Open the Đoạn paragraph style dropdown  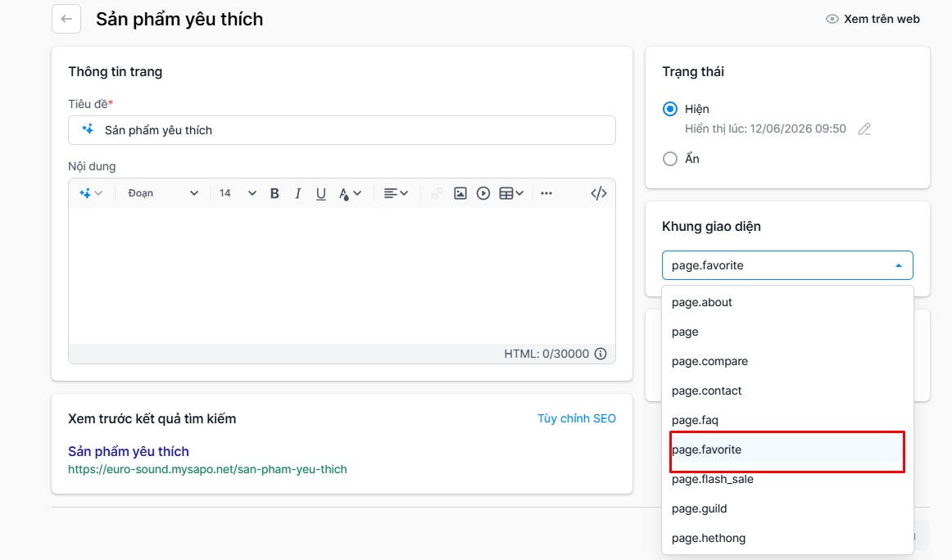163,193
